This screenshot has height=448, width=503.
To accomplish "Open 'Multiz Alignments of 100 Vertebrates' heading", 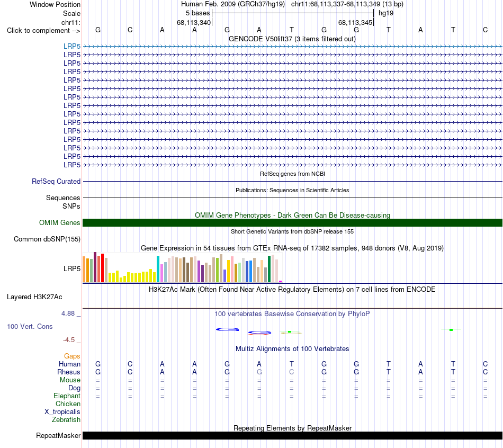I will (292, 349).
